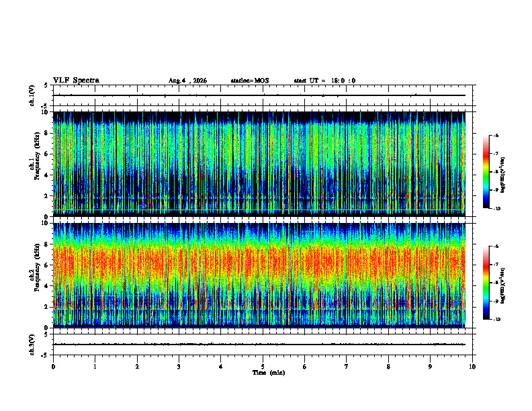Click the "station=MOS" label
This screenshot has height=411, width=532.
(250, 81)
